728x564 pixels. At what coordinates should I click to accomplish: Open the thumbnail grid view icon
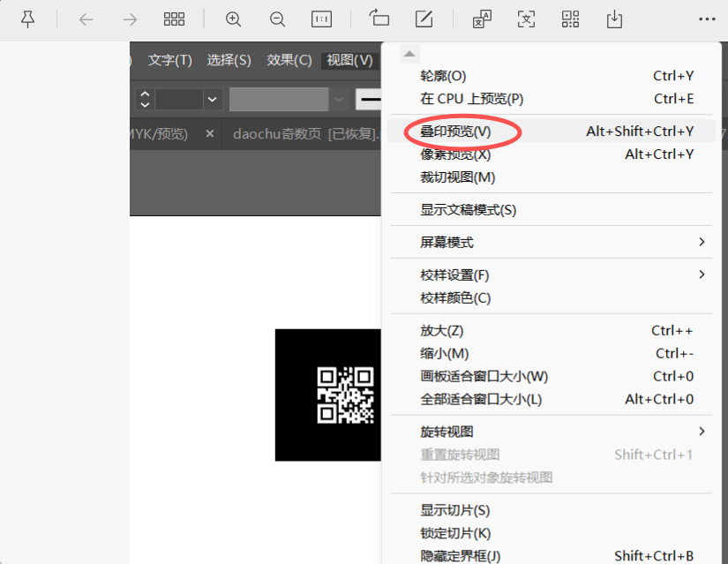tap(174, 19)
